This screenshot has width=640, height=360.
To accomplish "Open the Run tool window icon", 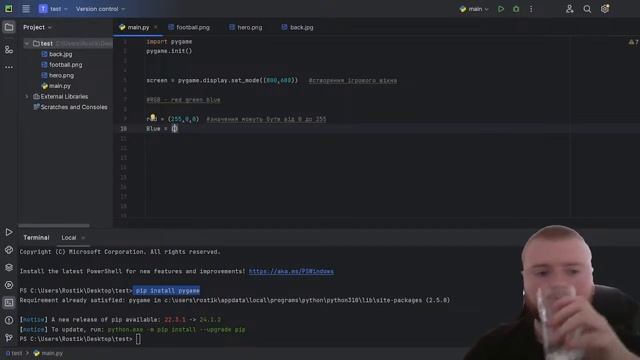I will coord(9,232).
